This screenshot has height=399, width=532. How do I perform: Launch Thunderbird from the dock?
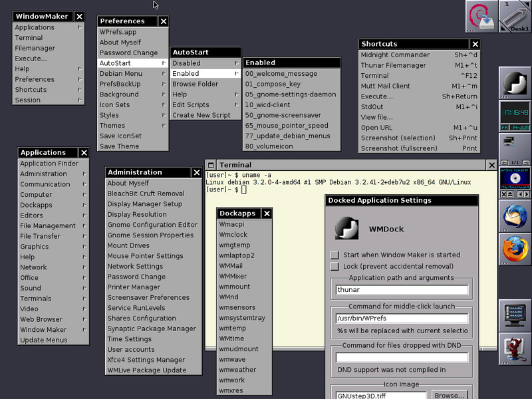pos(515,215)
